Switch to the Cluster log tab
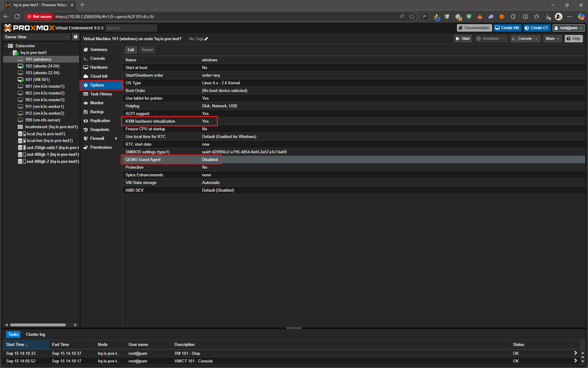 click(x=36, y=334)
